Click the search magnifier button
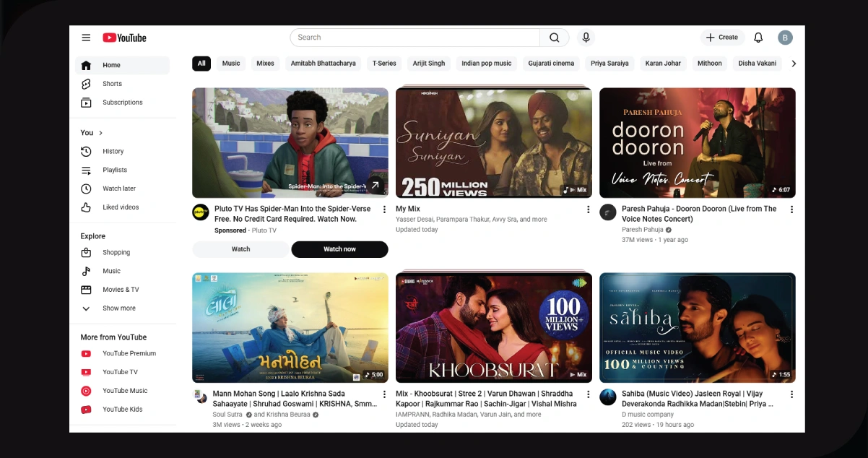 (554, 38)
